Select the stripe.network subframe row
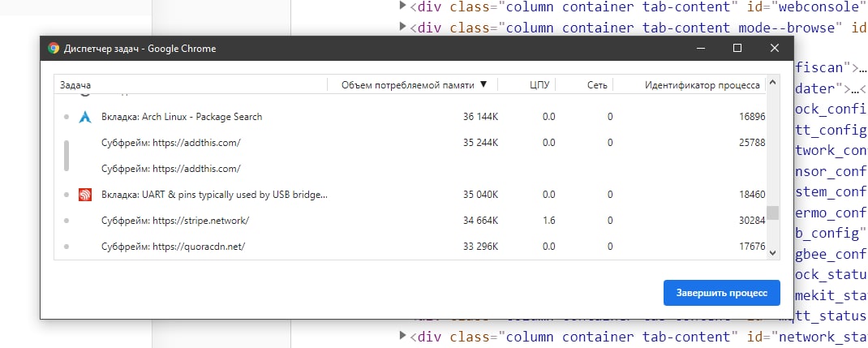The image size is (868, 348). (324, 221)
